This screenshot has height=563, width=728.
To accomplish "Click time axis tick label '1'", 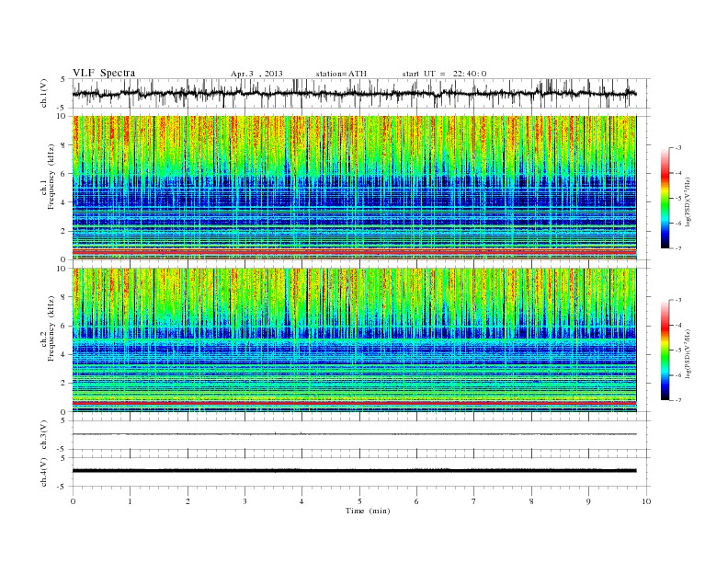I will tap(130, 501).
